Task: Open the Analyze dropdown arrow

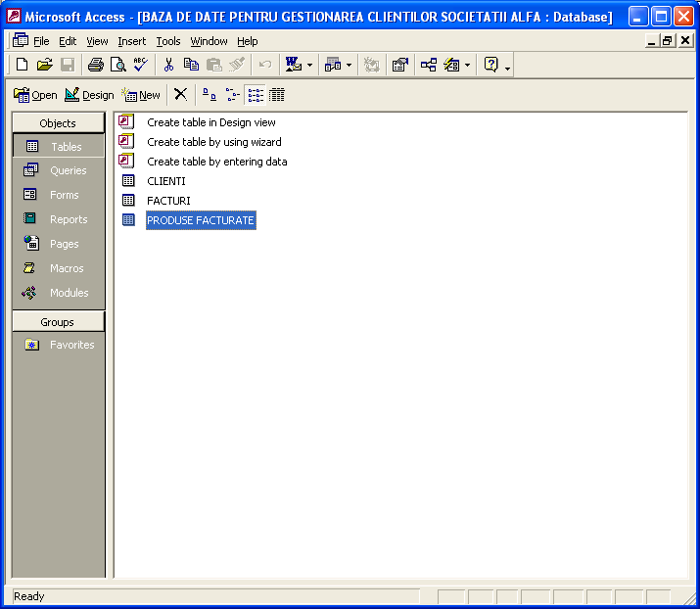Action: [350, 66]
